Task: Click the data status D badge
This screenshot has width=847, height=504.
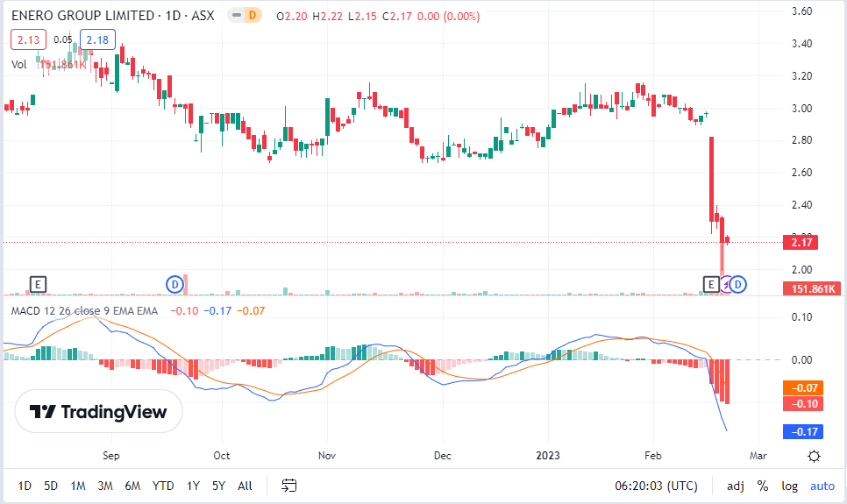Action: (253, 15)
